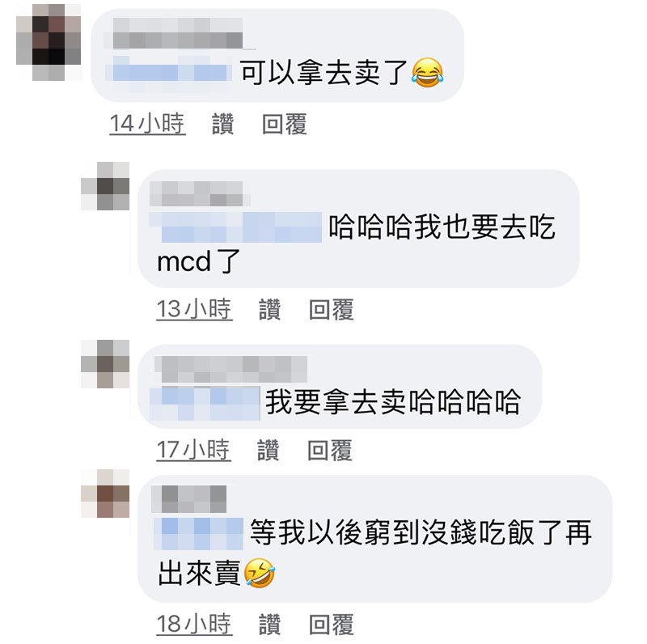Reply to the 13小時 mcd comment
647x644 pixels.
(332, 309)
